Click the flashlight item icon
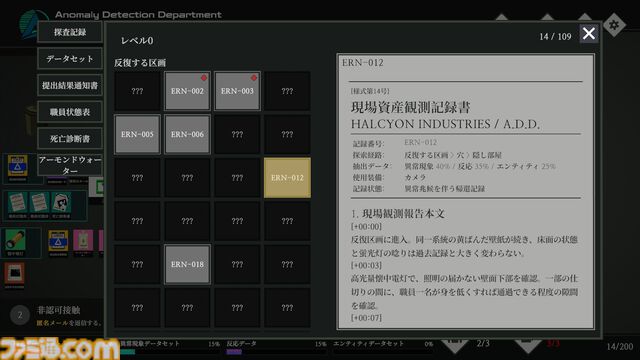Screen dimensions: 640x360 [x=16, y=241]
